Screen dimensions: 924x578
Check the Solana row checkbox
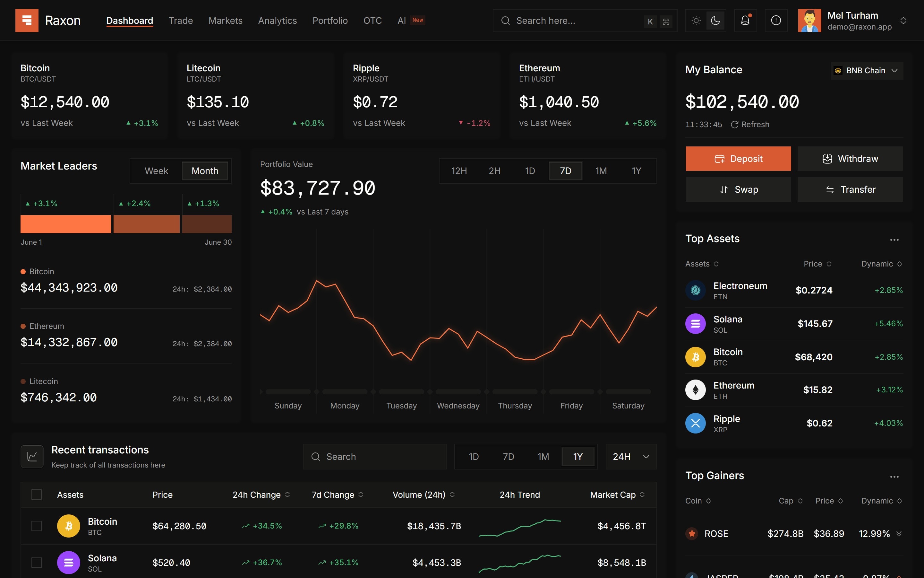coord(36,562)
